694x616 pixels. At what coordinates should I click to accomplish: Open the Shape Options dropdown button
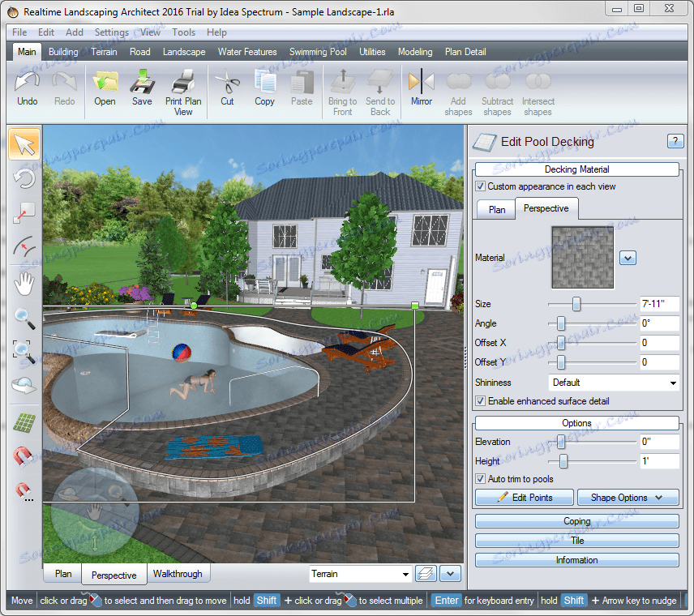click(x=628, y=498)
